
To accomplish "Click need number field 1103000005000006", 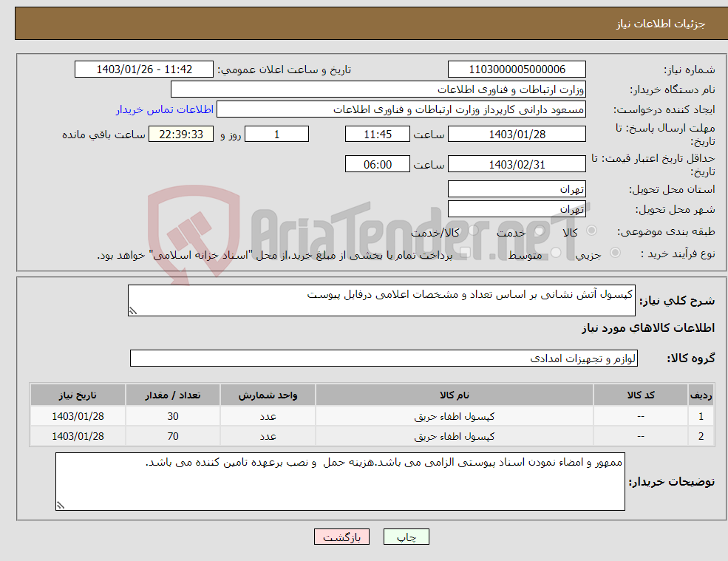I will click(x=517, y=69).
